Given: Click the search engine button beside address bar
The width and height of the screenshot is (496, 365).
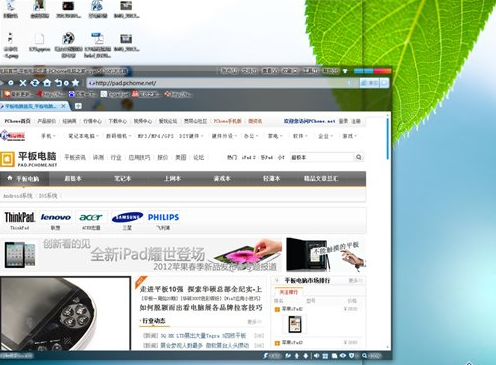Looking at the screenshot, I should click(369, 83).
